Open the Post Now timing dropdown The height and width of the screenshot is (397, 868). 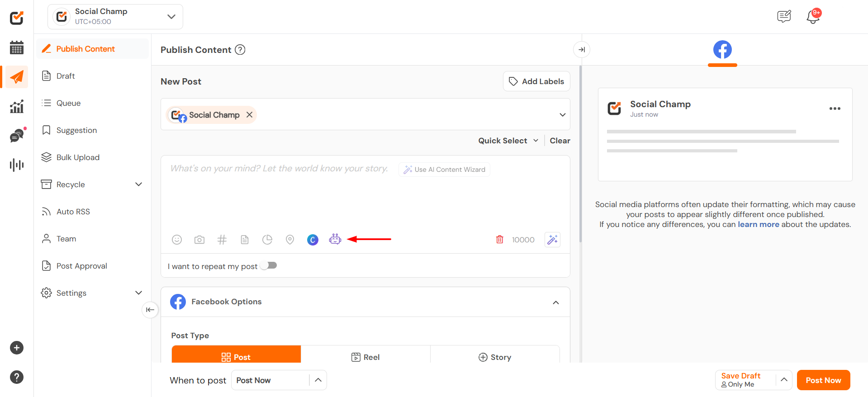tap(279, 380)
